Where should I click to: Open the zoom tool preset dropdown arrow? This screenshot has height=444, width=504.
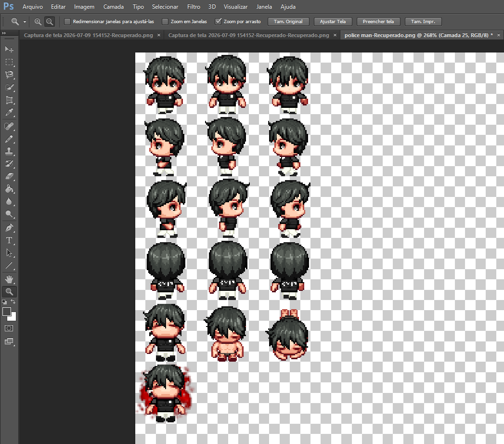point(25,22)
